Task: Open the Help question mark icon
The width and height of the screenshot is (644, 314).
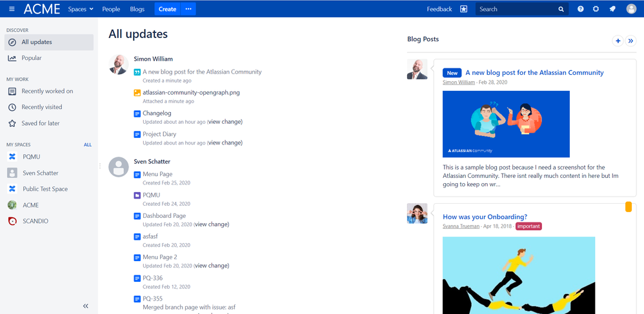Action: 580,9
